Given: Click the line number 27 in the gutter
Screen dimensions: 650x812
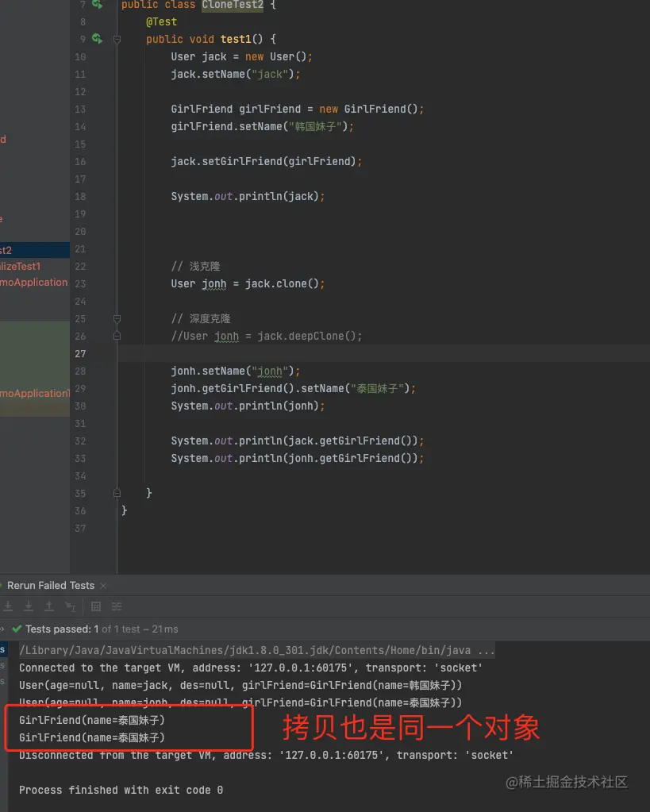Looking at the screenshot, I should click(x=80, y=354).
